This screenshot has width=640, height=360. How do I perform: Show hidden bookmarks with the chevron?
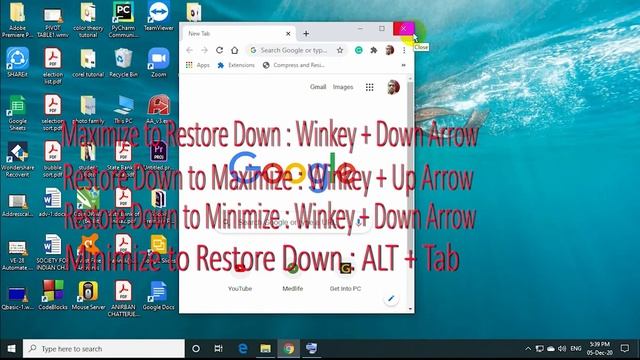point(403,65)
